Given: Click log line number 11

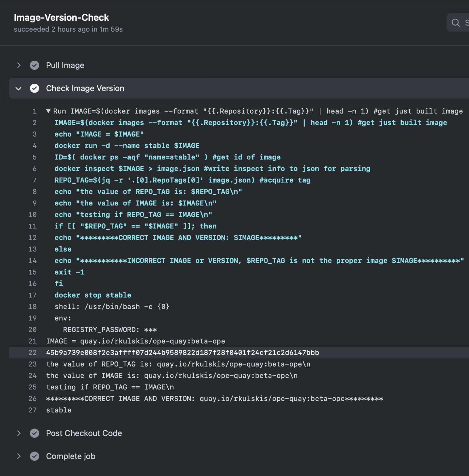Looking at the screenshot, I should pos(33,226).
